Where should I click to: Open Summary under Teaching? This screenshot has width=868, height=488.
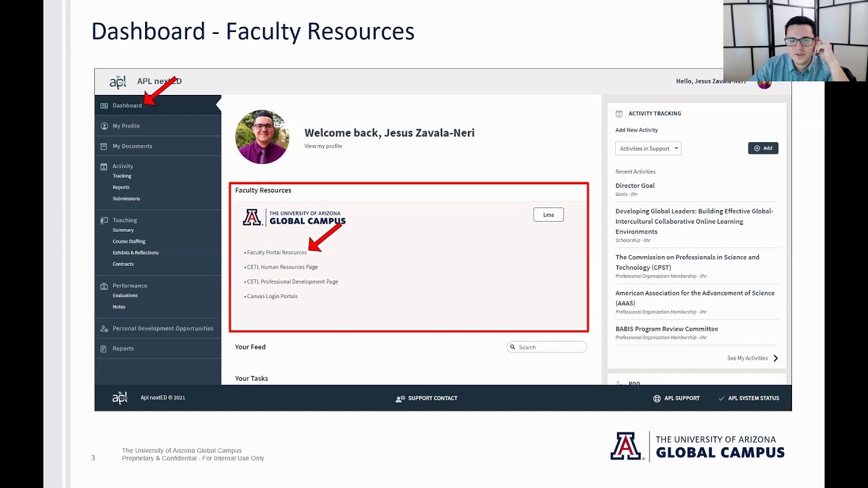pyautogui.click(x=123, y=230)
